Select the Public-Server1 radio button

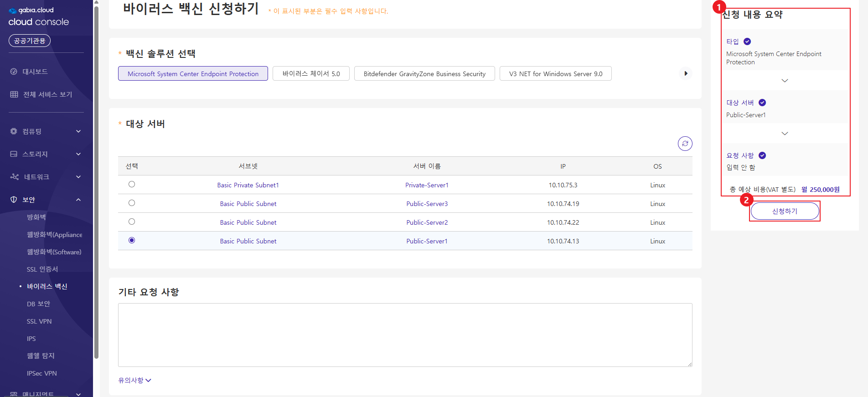coord(132,240)
